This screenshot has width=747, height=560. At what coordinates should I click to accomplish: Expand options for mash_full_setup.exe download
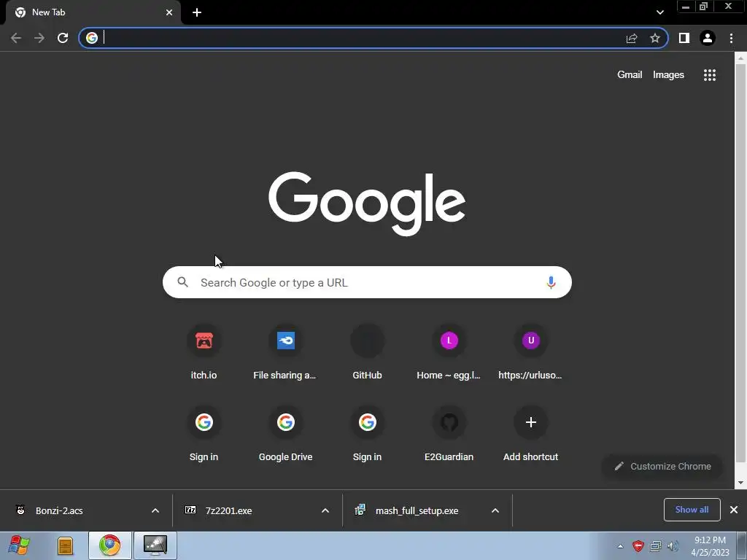(x=495, y=510)
